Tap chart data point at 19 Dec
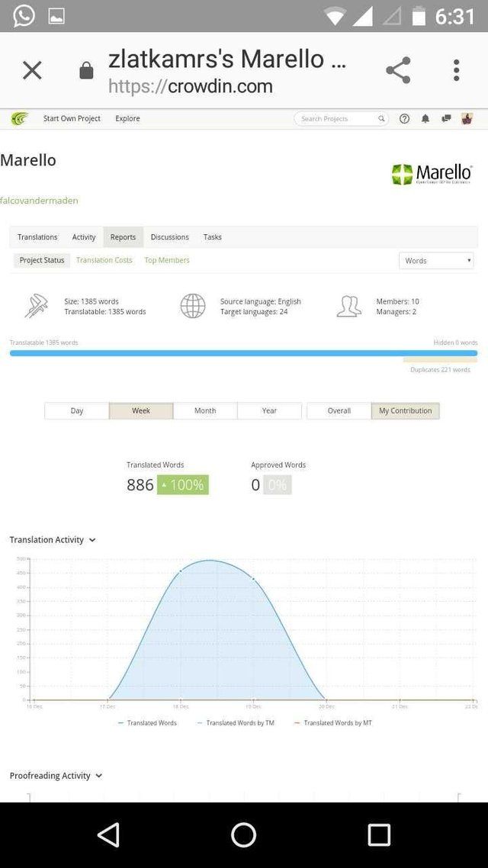Screen dimensions: 488x868 pyautogui.click(x=253, y=579)
